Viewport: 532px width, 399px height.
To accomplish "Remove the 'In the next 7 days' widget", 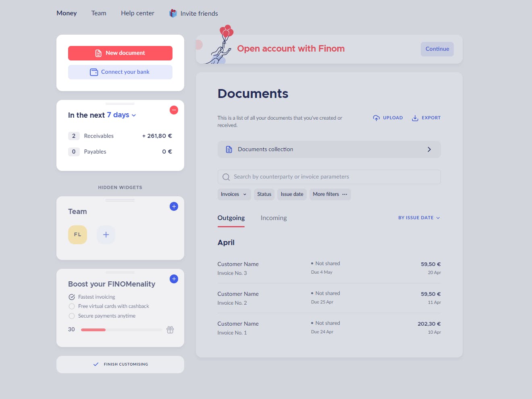I will (x=174, y=110).
